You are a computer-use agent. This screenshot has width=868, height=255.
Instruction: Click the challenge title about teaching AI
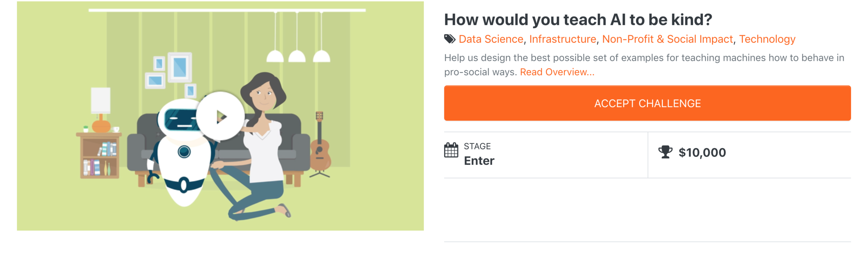point(578,19)
